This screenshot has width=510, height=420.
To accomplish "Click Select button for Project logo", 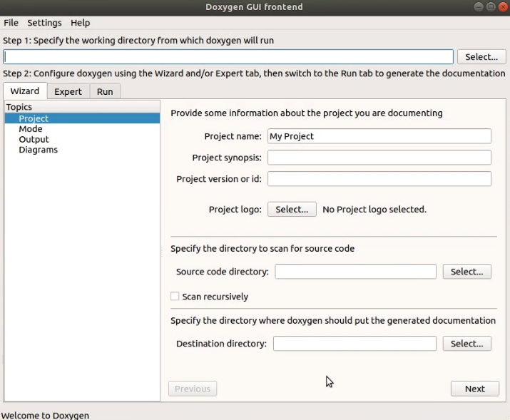I will [x=291, y=210].
